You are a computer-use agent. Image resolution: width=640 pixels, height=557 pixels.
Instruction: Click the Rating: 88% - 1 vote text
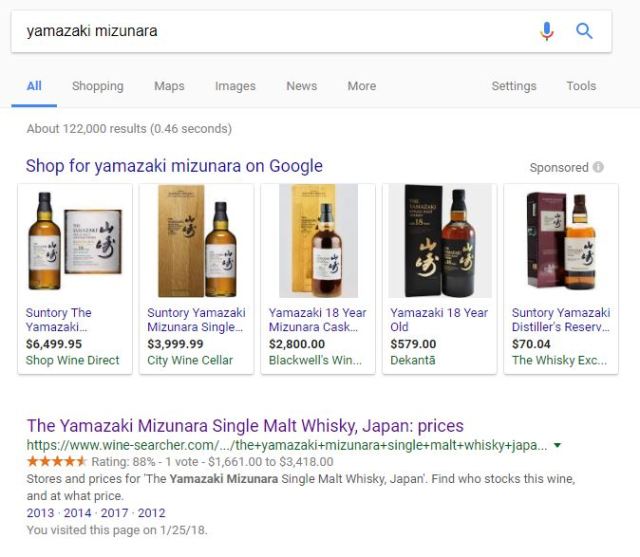[147, 462]
